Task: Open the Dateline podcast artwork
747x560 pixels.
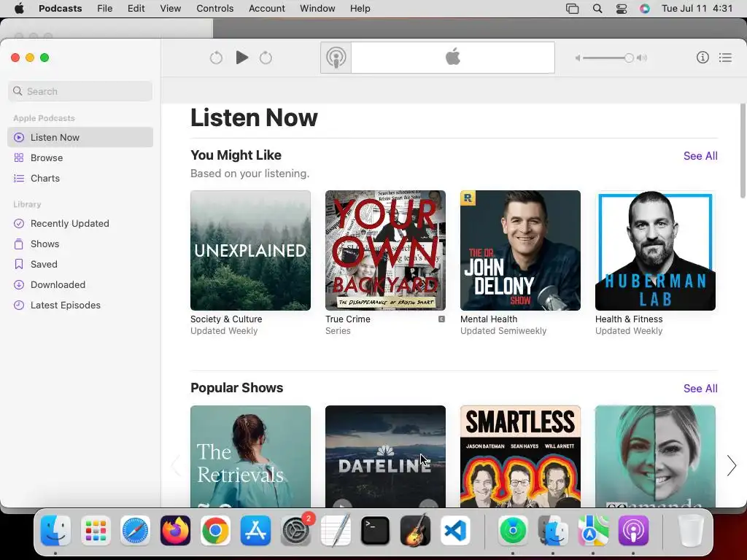Action: [385, 456]
